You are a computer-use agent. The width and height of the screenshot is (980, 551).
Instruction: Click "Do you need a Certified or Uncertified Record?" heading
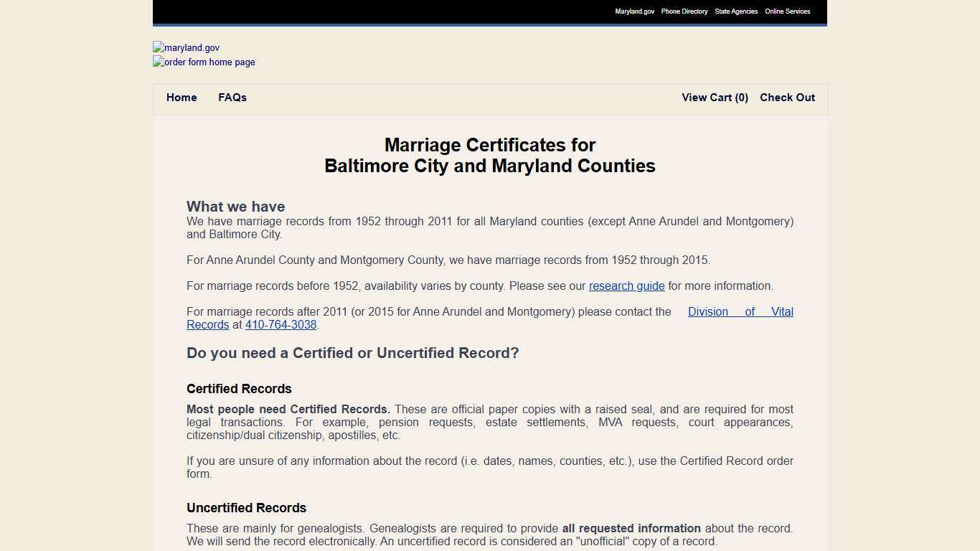click(352, 353)
